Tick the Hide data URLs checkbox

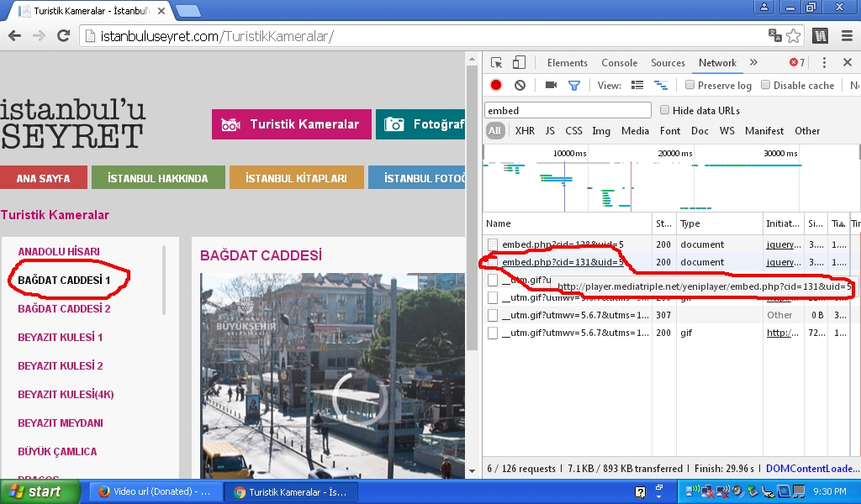pos(664,110)
